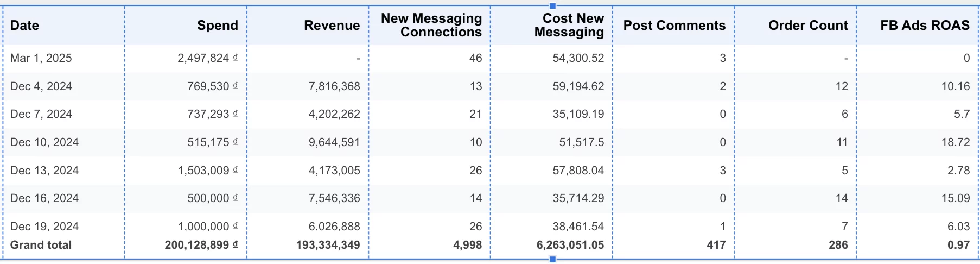The height and width of the screenshot is (264, 980).
Task: Click the Cost New Messaging header
Action: (569, 26)
